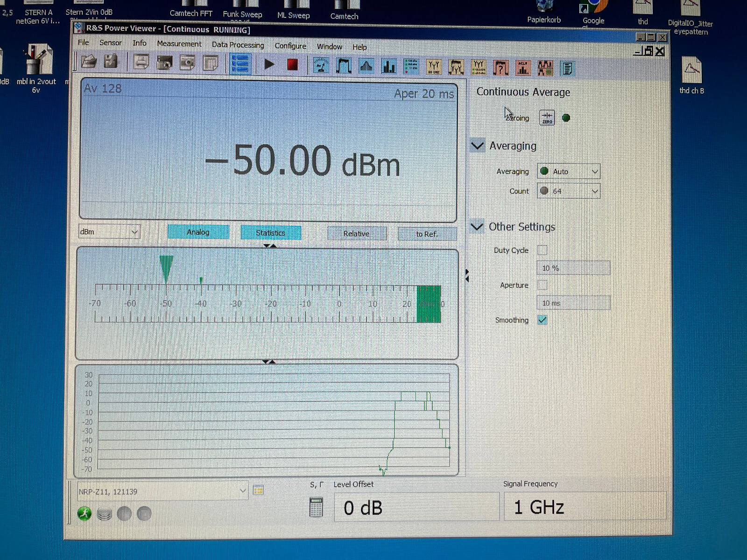Click the Level Offset 0 dB field
This screenshot has width=747, height=560.
416,508
